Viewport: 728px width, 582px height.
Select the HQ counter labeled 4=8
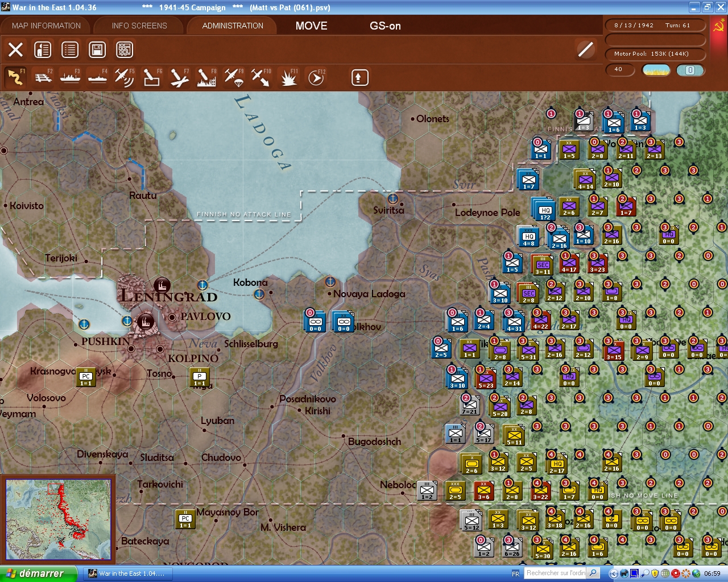[x=529, y=236]
